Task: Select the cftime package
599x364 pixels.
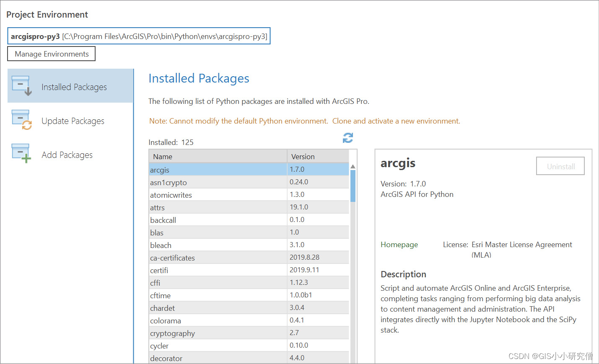Action: click(249, 295)
